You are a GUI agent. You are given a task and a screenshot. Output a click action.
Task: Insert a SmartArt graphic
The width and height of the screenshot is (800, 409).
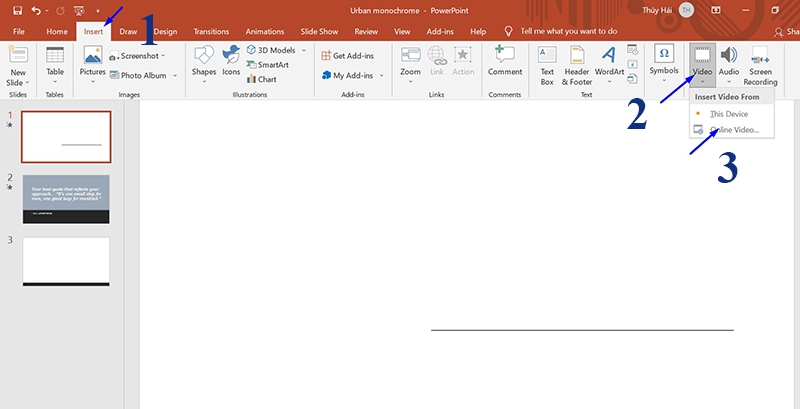[x=268, y=65]
